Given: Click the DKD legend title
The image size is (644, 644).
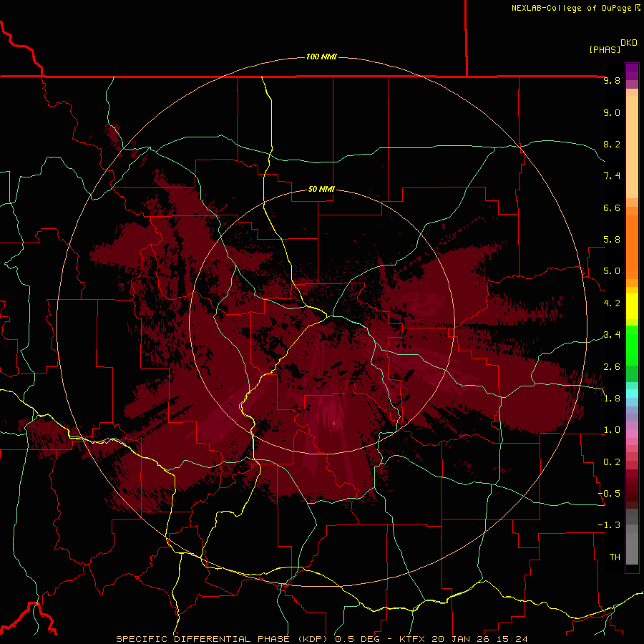Looking at the screenshot, I should tap(629, 43).
